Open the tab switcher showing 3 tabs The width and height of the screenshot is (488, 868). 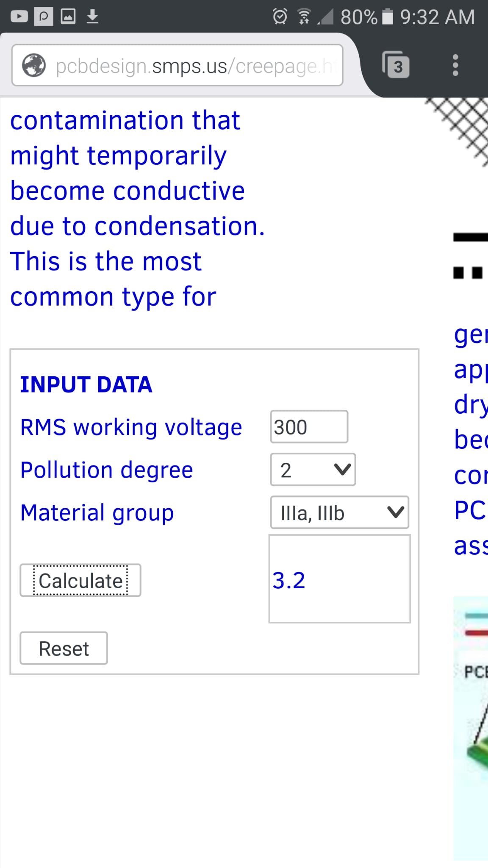[x=396, y=65]
